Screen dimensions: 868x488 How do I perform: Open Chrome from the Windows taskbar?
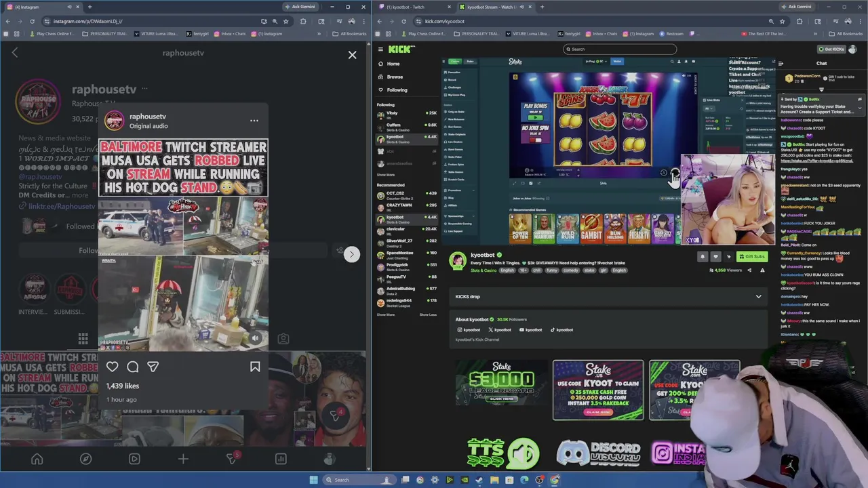(555, 480)
